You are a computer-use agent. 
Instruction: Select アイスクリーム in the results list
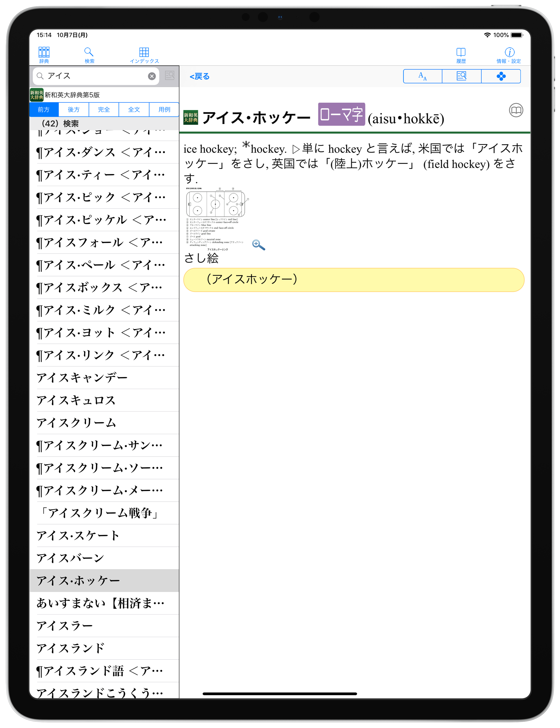77,423
